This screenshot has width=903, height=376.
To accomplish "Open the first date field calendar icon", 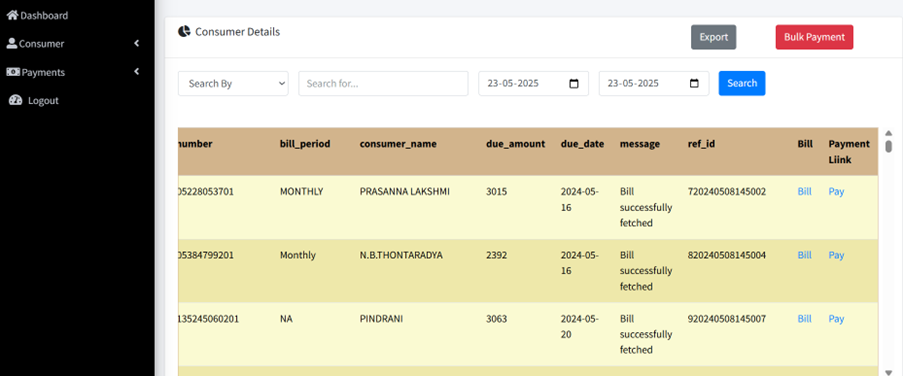I will [x=574, y=83].
